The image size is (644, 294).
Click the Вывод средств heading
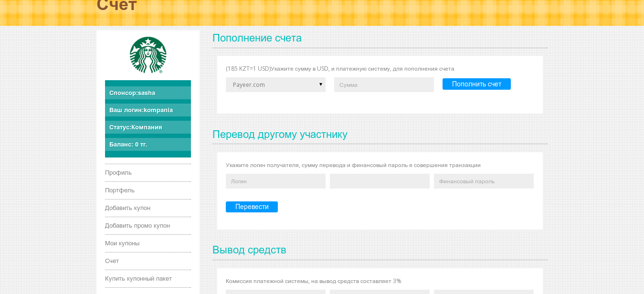[x=249, y=250]
